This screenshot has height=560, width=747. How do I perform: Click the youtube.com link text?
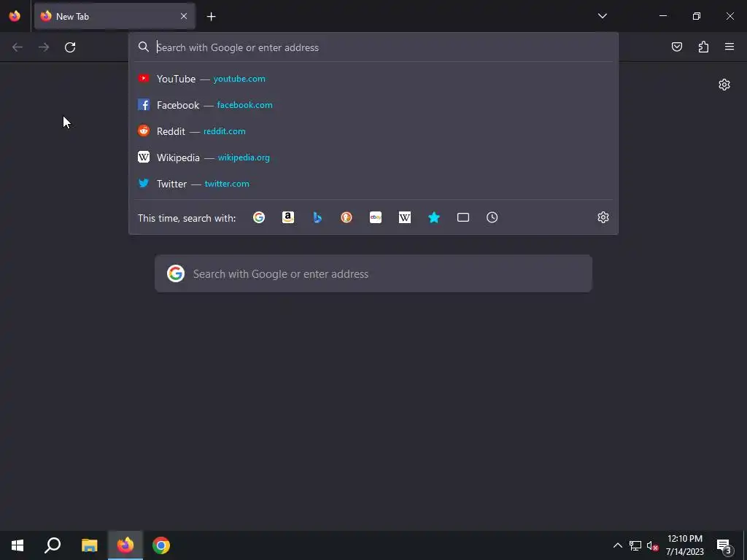239,79
